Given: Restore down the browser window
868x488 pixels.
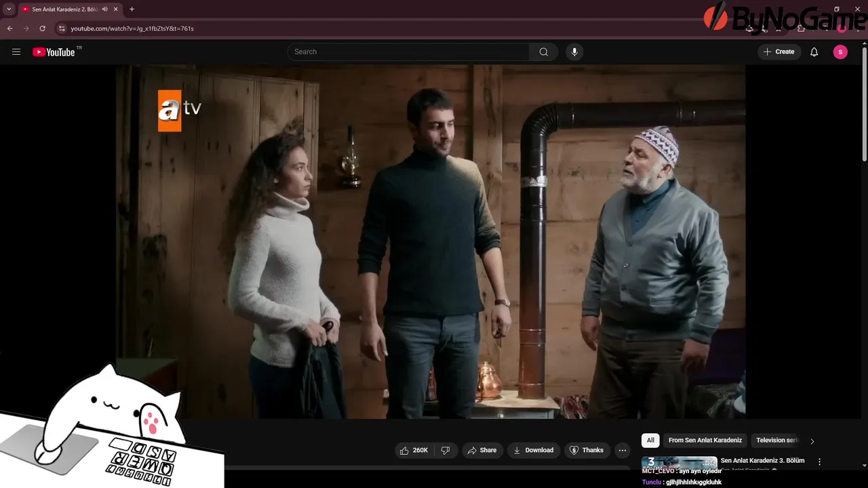Looking at the screenshot, I should [x=837, y=9].
